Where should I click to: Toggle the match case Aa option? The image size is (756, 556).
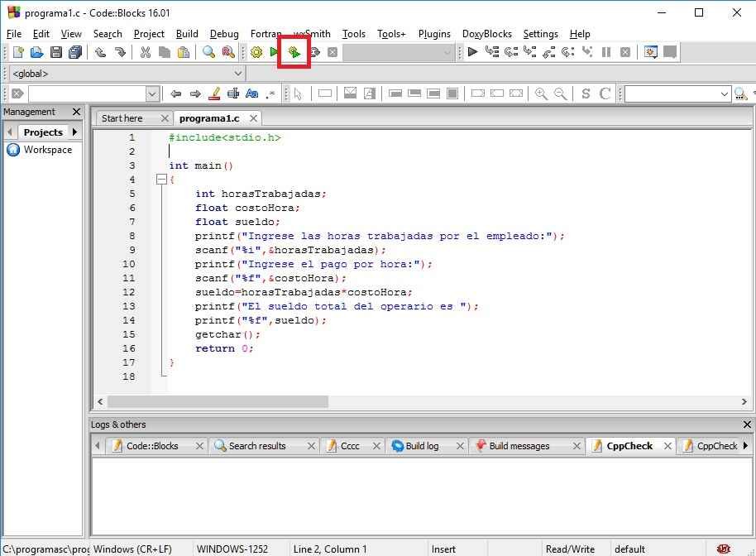(x=252, y=94)
